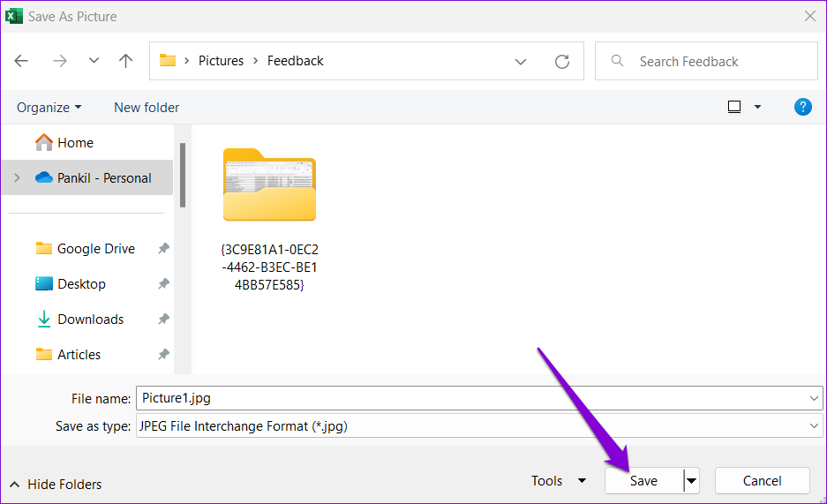827x504 pixels.
Task: Click the Home house icon
Action: click(44, 142)
